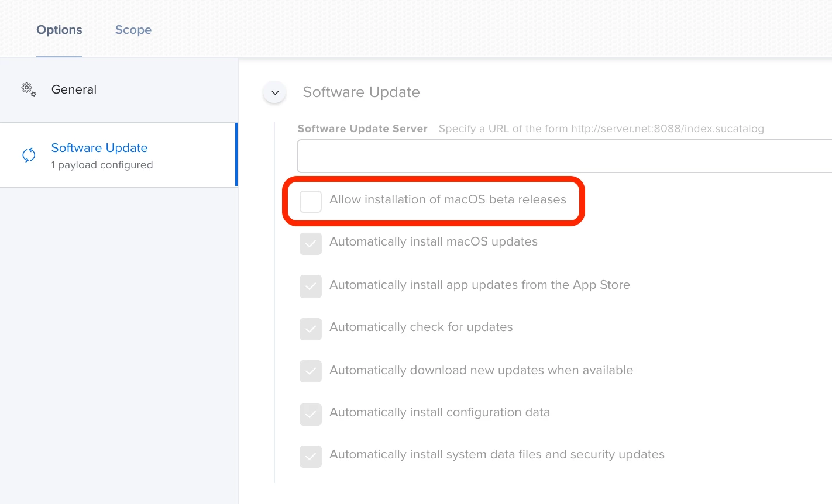Viewport: 832px width, 504px height.
Task: Toggle Automatically install system data files and security updates
Action: pyautogui.click(x=311, y=457)
